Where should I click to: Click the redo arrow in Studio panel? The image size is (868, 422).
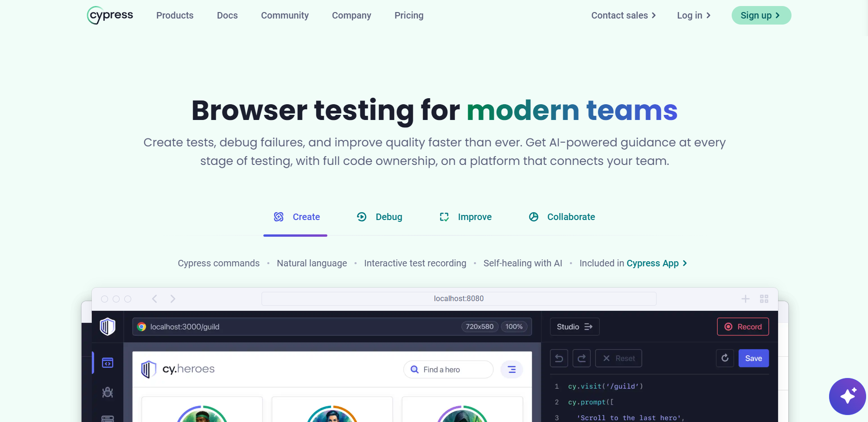581,359
